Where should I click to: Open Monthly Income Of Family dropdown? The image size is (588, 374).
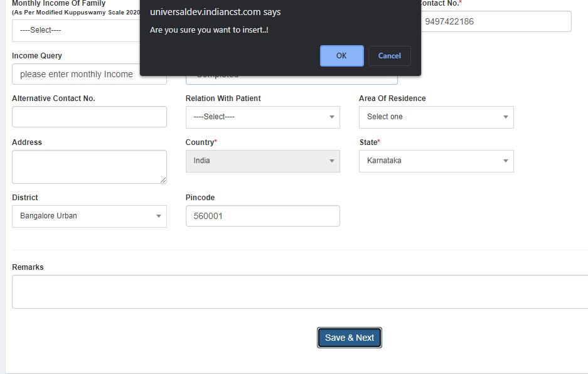75,31
